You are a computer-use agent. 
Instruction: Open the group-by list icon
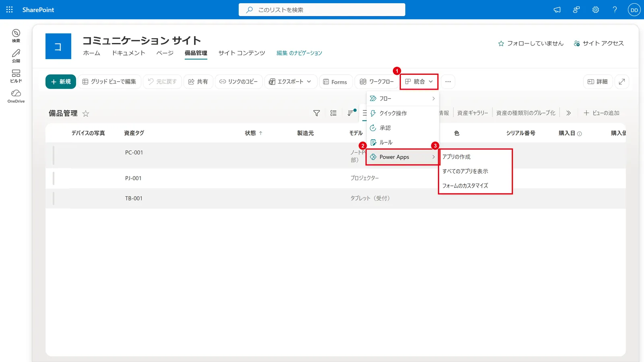point(333,113)
